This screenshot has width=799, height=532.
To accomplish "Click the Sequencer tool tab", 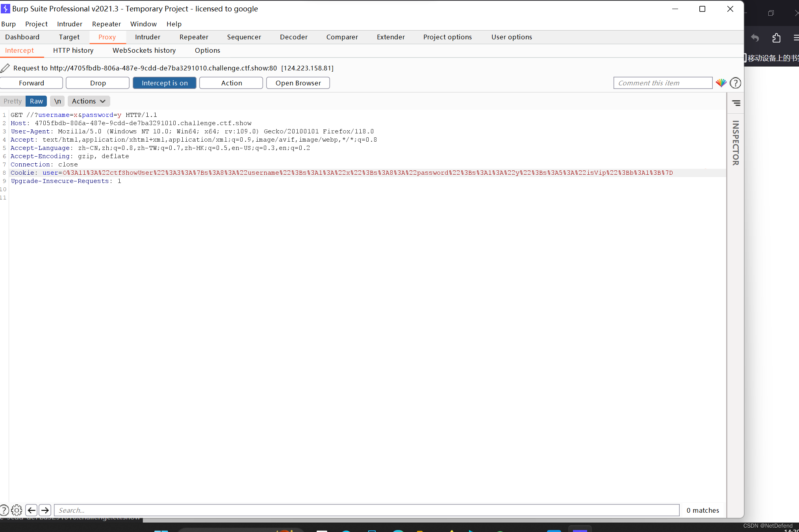I will [x=244, y=37].
